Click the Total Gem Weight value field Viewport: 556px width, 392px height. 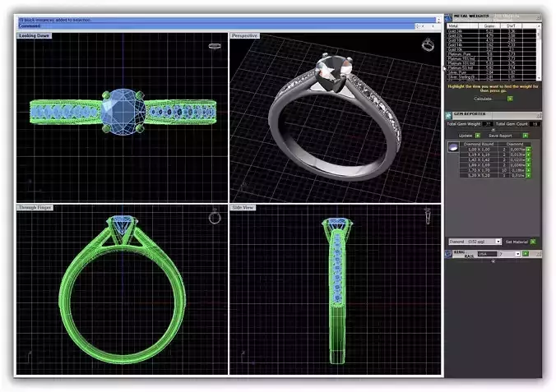(488, 124)
